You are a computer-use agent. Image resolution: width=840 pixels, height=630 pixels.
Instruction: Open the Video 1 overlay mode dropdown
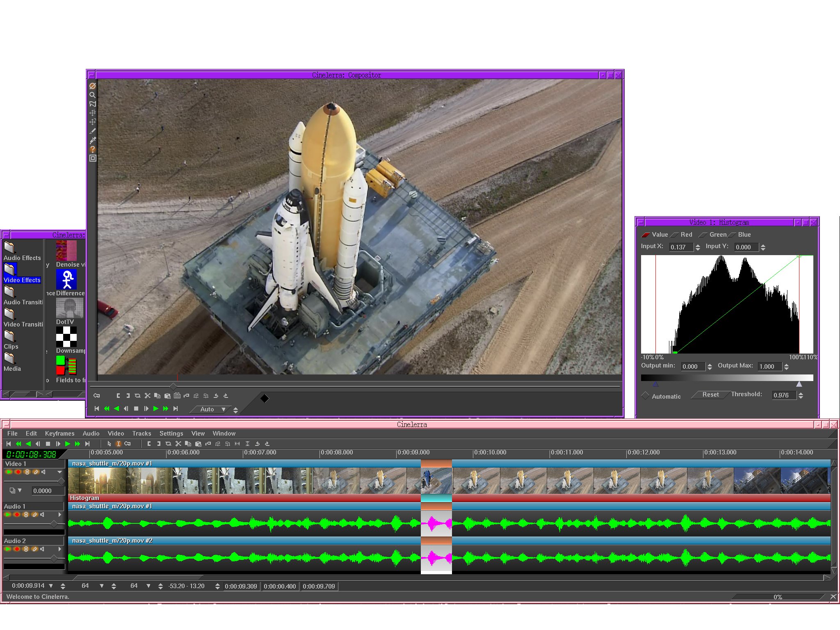pyautogui.click(x=16, y=491)
